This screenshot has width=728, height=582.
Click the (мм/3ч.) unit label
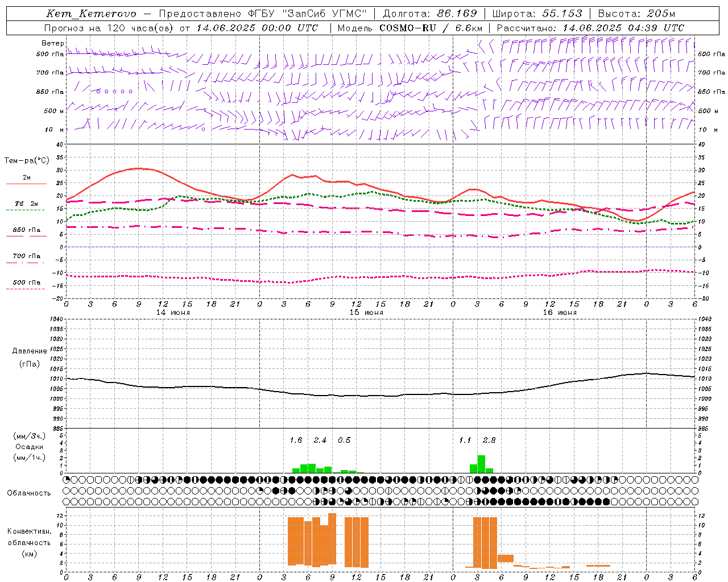(30, 436)
